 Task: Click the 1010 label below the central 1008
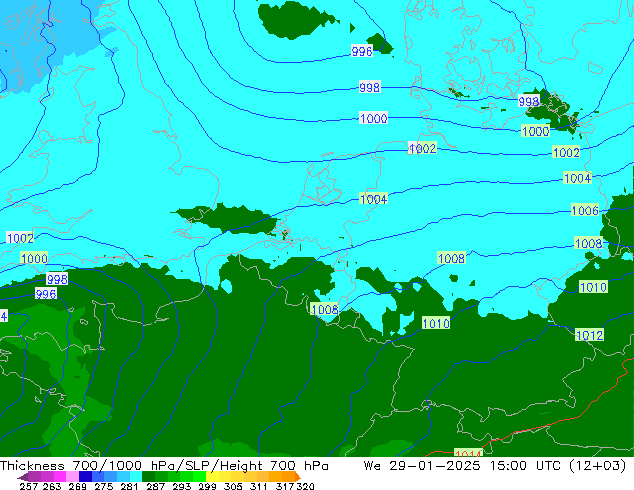436,323
